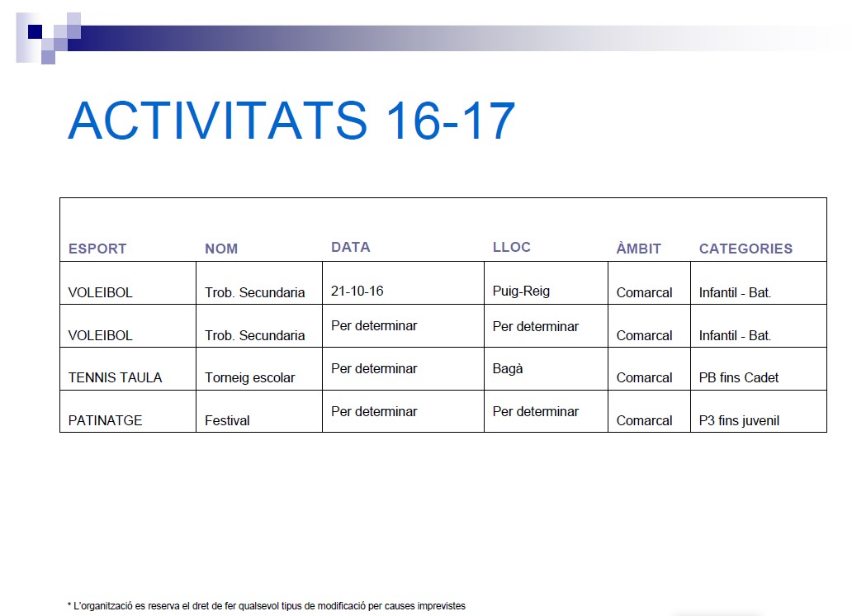Select the DATA column header
Viewport: 852px width, 616px height.
(x=350, y=247)
